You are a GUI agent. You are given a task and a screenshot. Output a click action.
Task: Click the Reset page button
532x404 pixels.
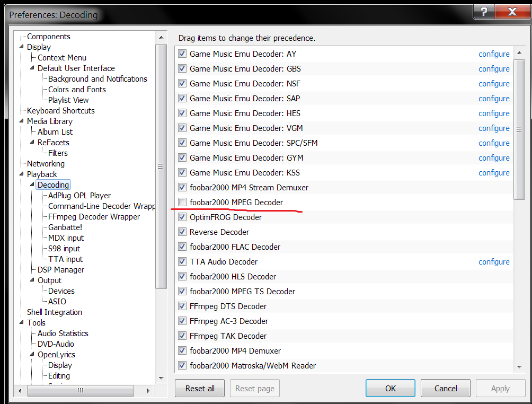(255, 388)
